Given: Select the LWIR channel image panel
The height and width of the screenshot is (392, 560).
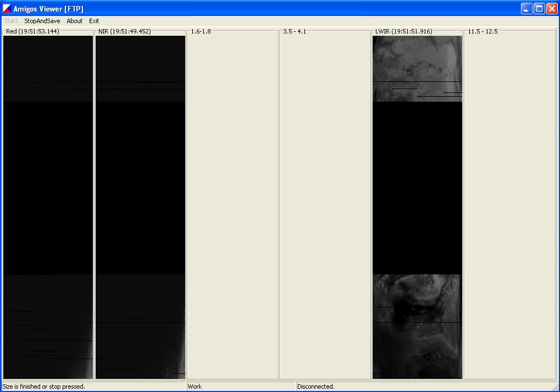Looking at the screenshot, I should [x=417, y=207].
